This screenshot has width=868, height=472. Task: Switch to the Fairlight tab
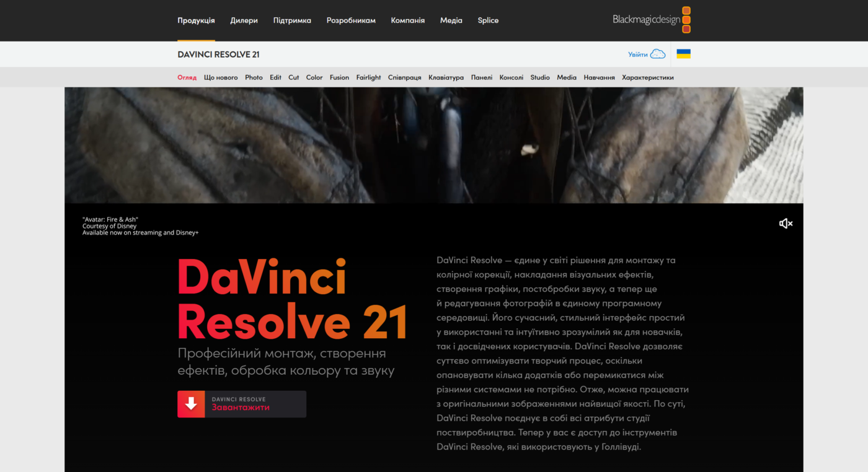(x=369, y=77)
